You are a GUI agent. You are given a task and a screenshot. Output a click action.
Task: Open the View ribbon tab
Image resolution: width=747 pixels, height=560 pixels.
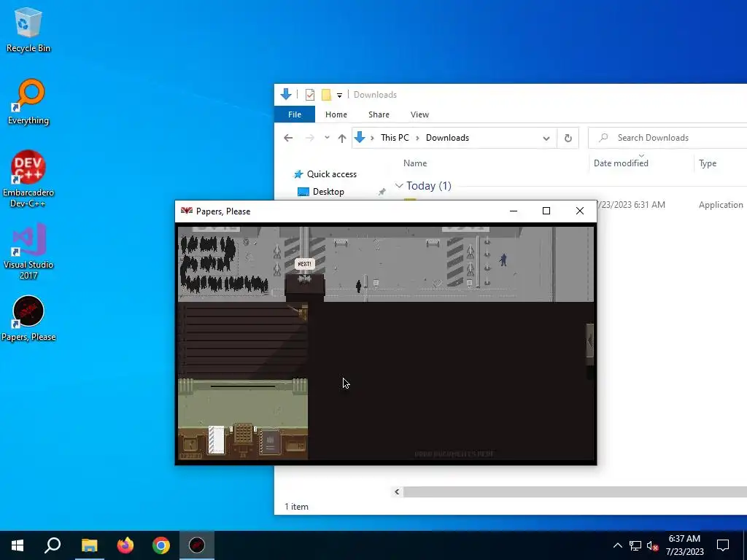pyautogui.click(x=419, y=114)
